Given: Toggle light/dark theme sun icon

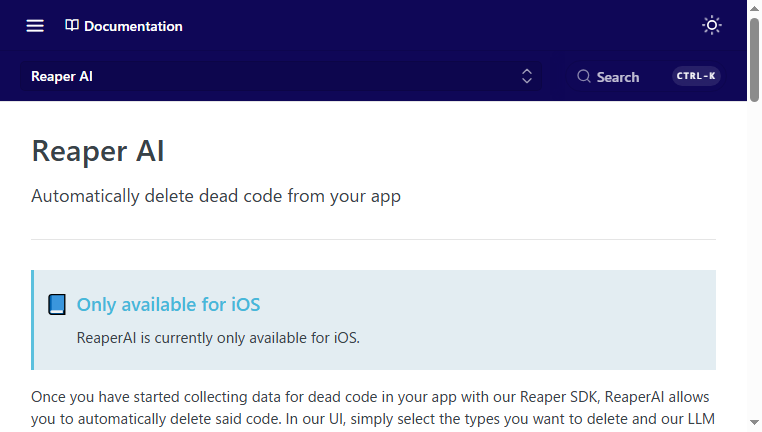Looking at the screenshot, I should pos(711,25).
